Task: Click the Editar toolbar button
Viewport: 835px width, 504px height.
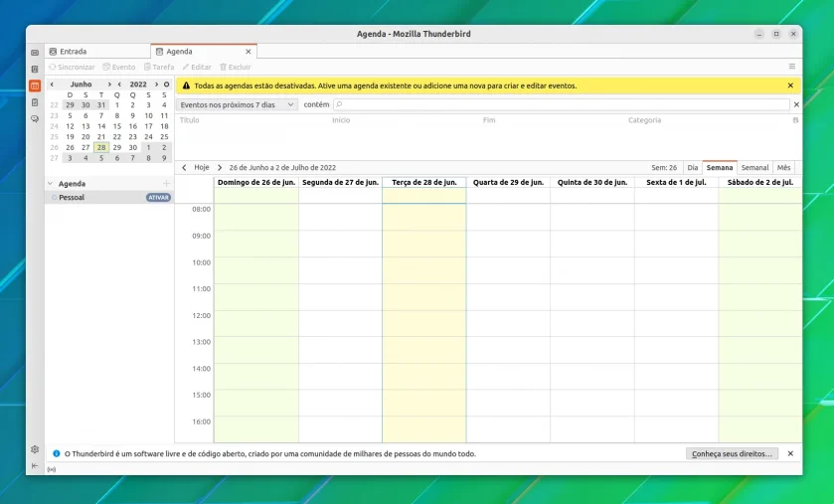Action: coord(197,68)
